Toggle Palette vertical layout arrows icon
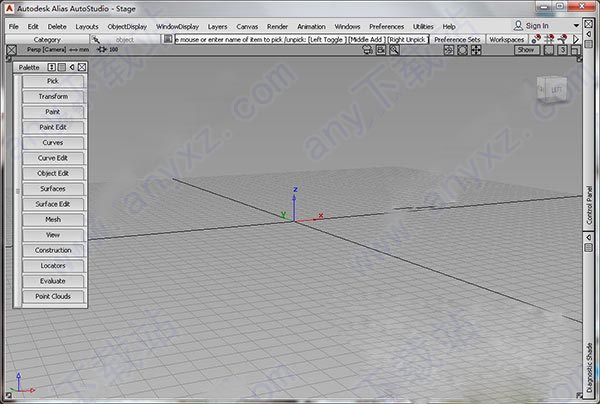Screen dimensions: 600x404 click(x=51, y=67)
